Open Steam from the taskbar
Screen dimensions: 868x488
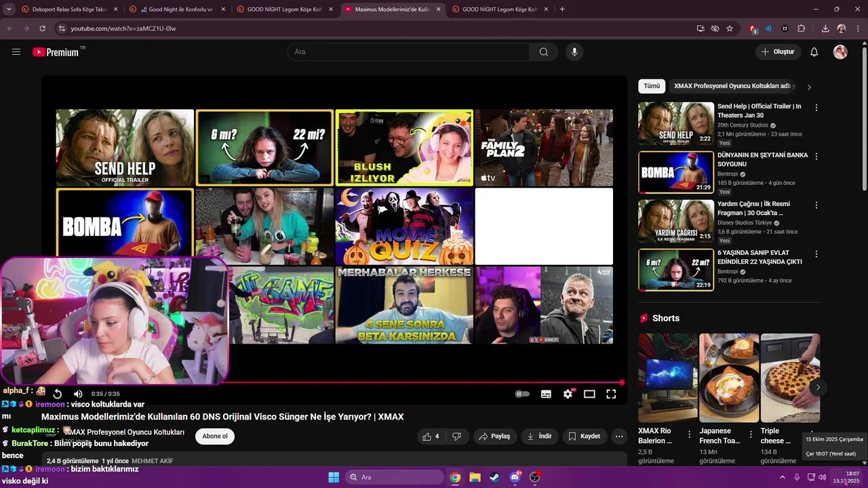(495, 477)
